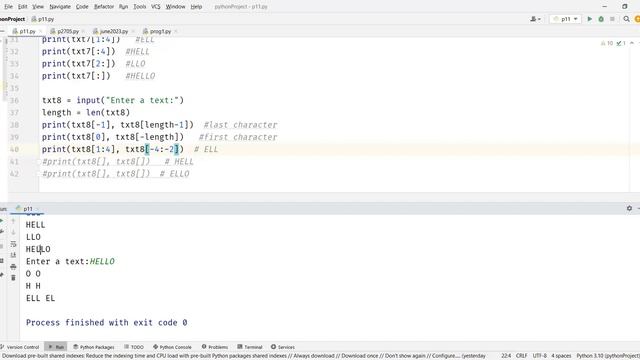The width and height of the screenshot is (640, 360).
Task: Toggle soft-wrap in the Run console
Action: pyautogui.click(x=13, y=244)
